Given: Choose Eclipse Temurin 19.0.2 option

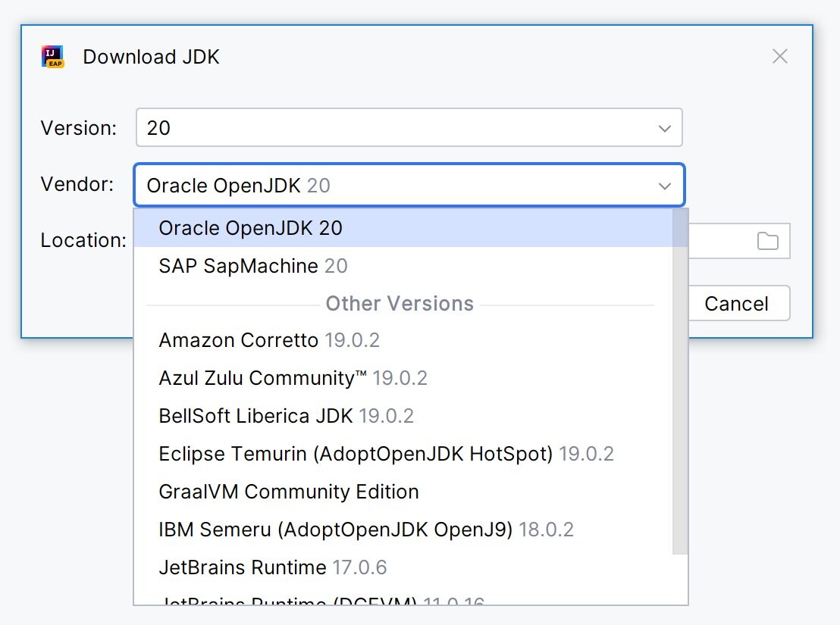Looking at the screenshot, I should [403, 454].
